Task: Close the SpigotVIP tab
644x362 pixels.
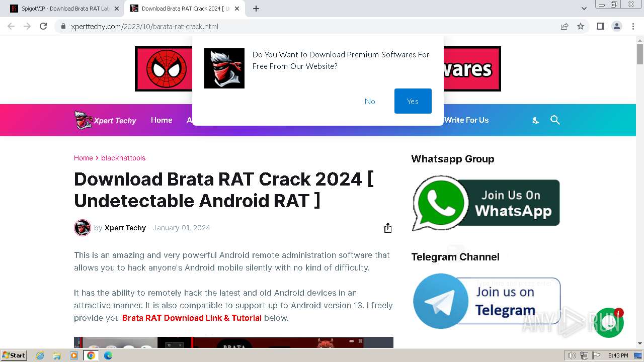Action: pos(117,9)
